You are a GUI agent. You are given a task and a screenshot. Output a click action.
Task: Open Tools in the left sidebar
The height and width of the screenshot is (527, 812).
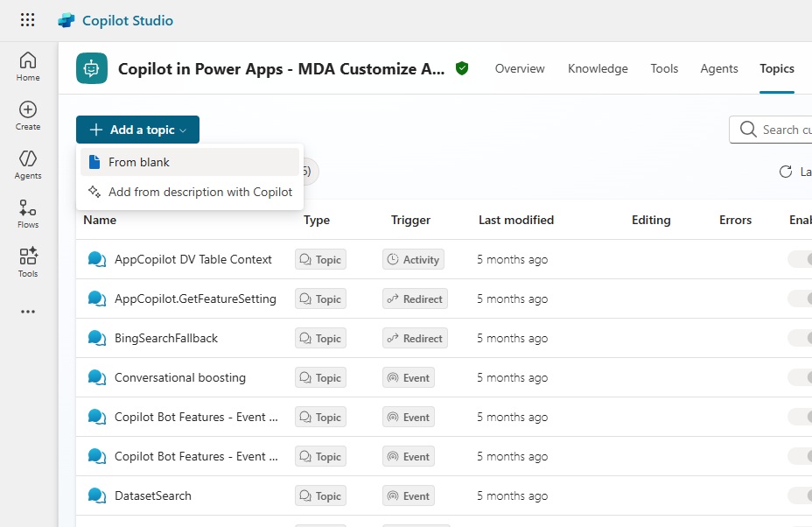28,263
